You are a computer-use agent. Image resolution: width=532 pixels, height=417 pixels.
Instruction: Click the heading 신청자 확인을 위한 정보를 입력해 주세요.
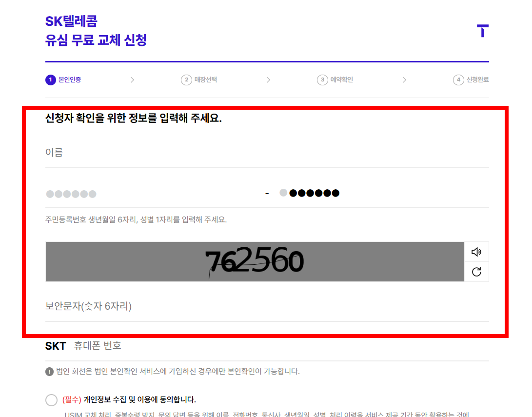point(133,118)
